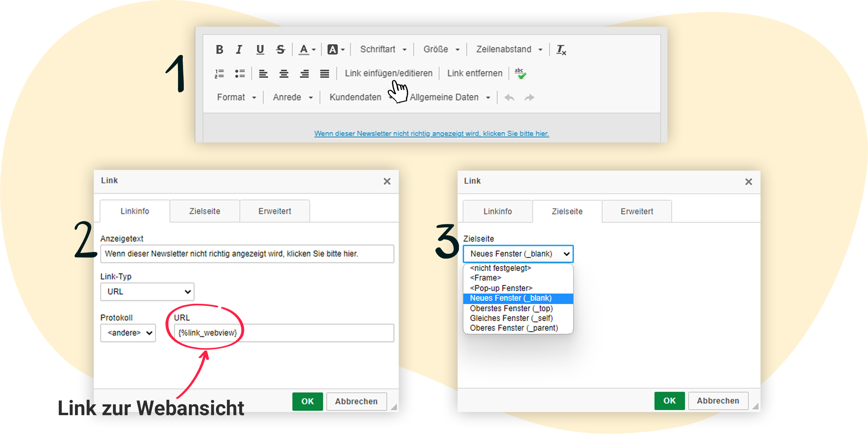Screen dimensions: 868x434
Task: Click Link einfügen/editieren button
Action: click(388, 73)
